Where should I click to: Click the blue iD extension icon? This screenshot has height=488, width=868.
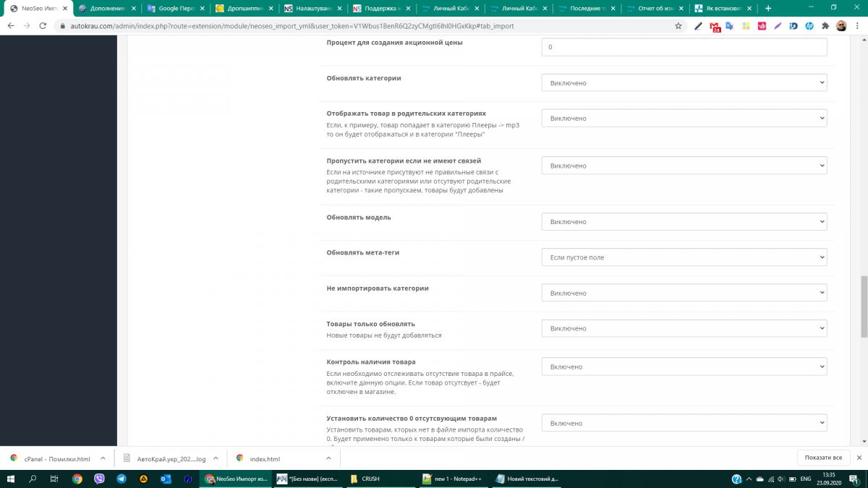793,25
